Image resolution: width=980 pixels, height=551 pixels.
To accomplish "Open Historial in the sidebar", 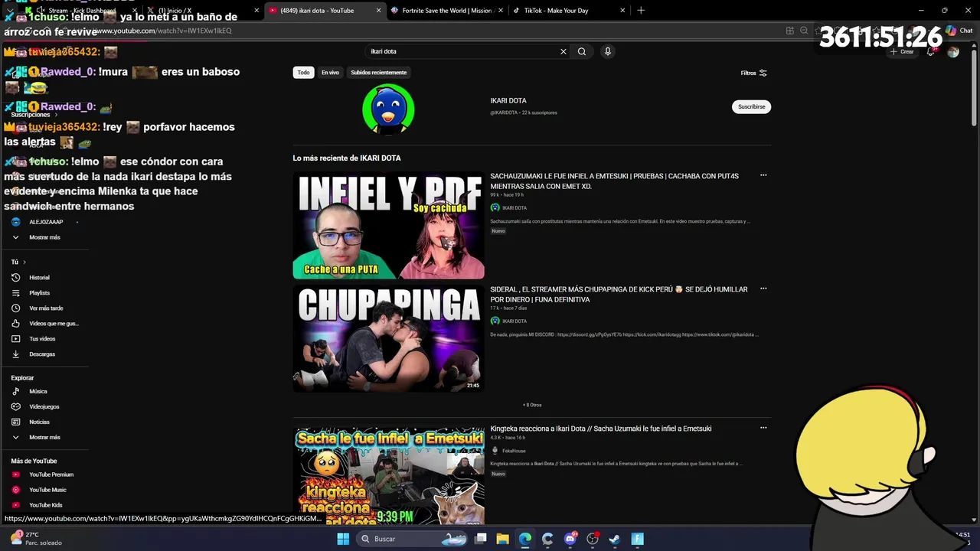I will coord(39,277).
